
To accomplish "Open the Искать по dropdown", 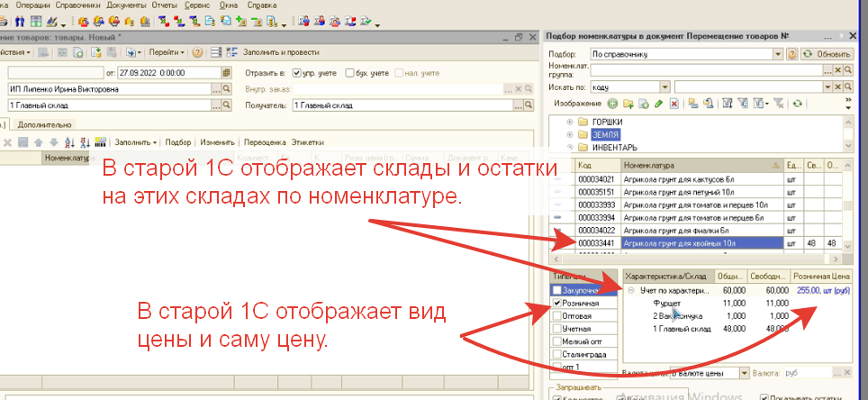I will click(x=665, y=87).
